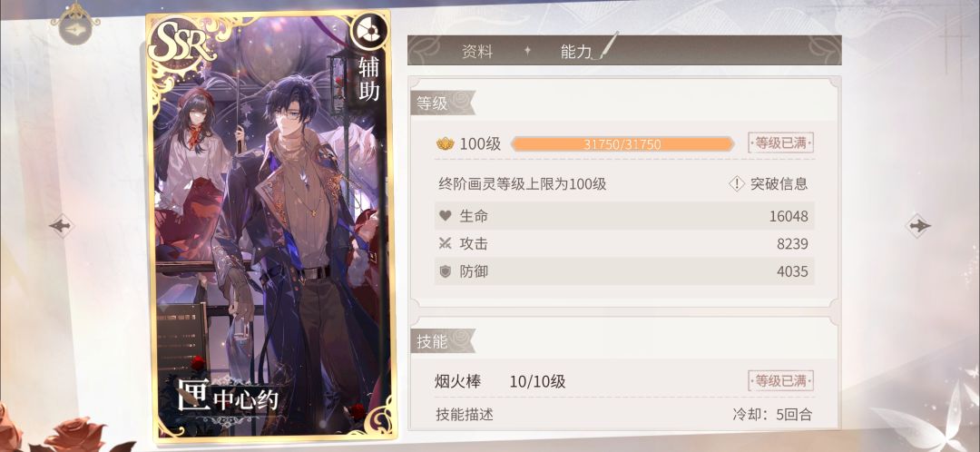Viewport: 980px width, 452px height.
Task: Click the exclamation icon beside 突破信息
Action: (x=738, y=184)
